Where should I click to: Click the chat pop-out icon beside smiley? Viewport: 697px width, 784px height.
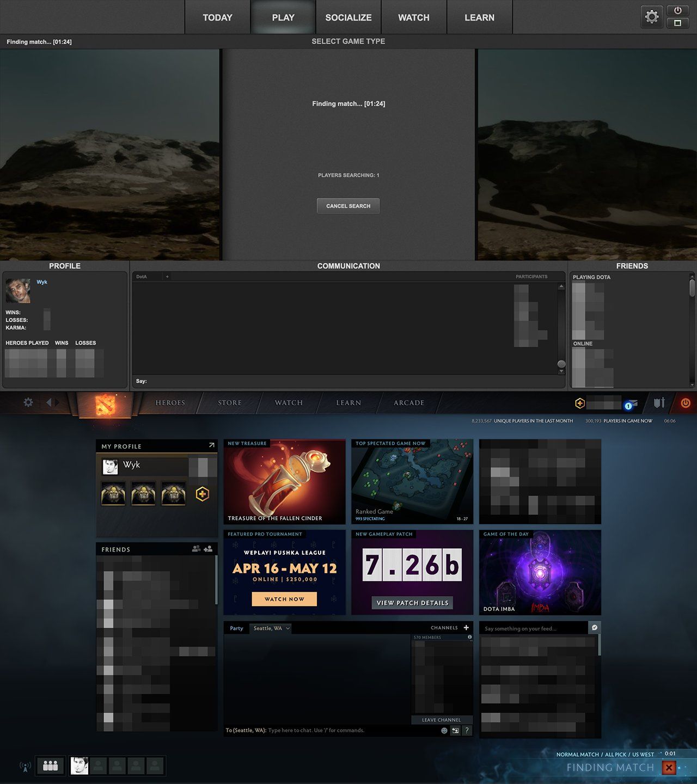click(x=455, y=731)
